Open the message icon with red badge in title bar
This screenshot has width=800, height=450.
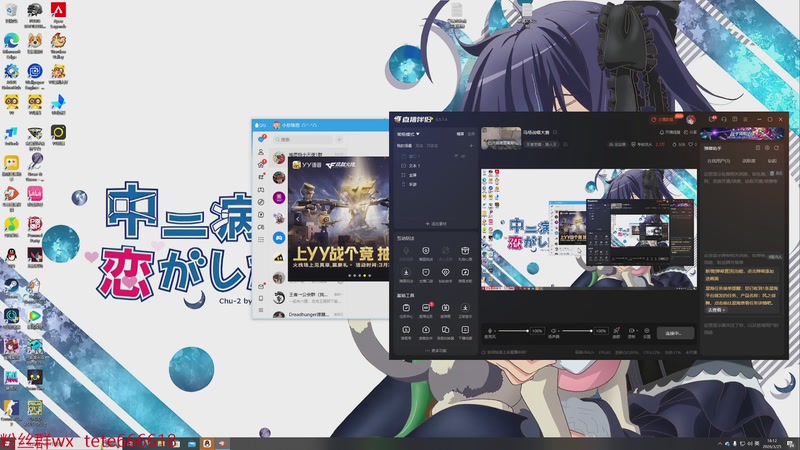712,119
